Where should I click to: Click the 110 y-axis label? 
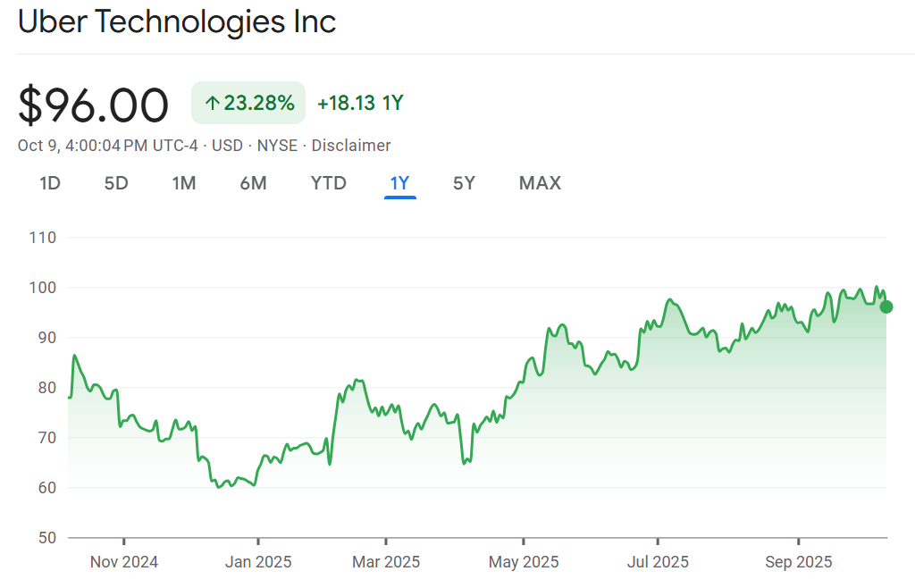coord(42,238)
